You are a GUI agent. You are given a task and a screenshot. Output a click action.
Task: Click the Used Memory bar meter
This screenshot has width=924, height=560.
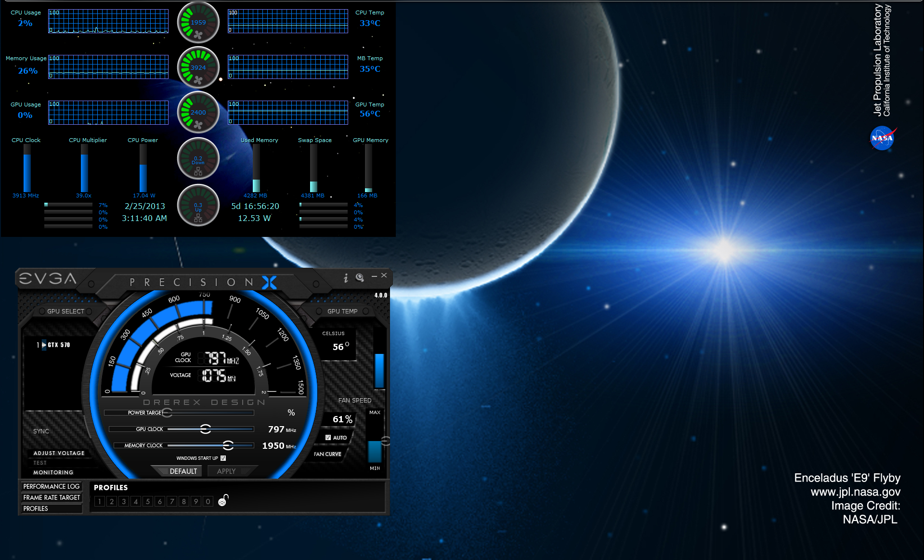pos(256,168)
